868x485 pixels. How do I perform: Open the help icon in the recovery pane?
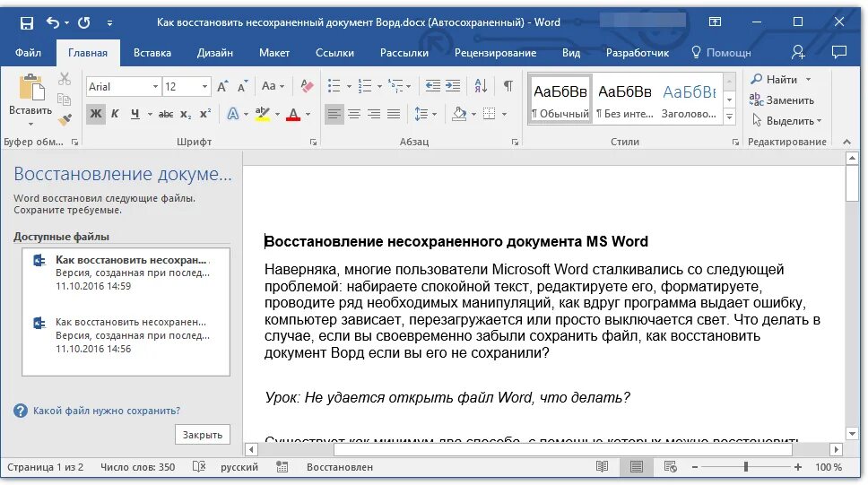(21, 411)
